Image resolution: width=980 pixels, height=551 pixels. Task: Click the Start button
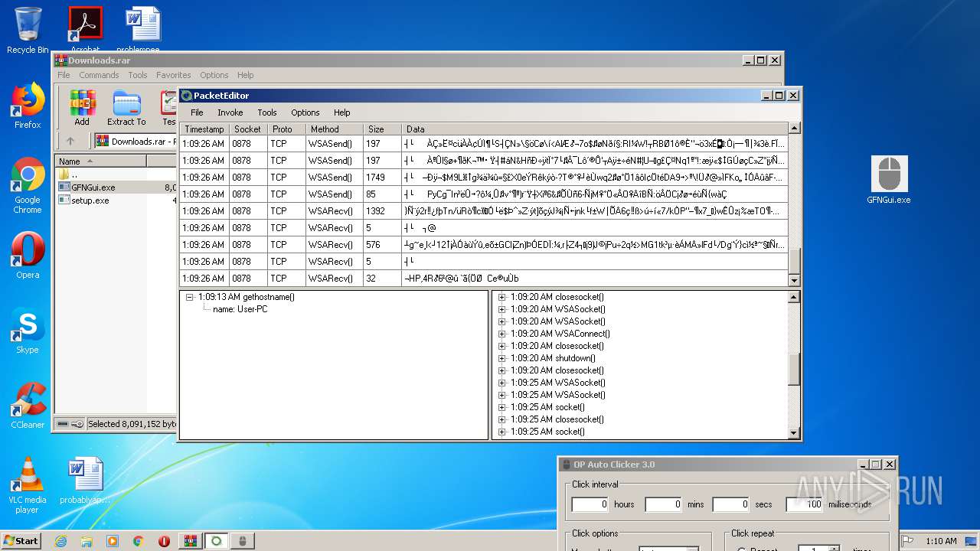(21, 541)
